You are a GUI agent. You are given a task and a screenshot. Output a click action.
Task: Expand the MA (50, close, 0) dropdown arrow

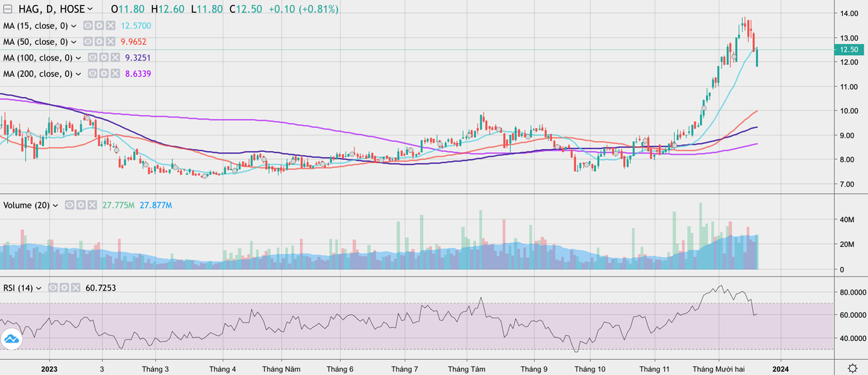[x=74, y=41]
